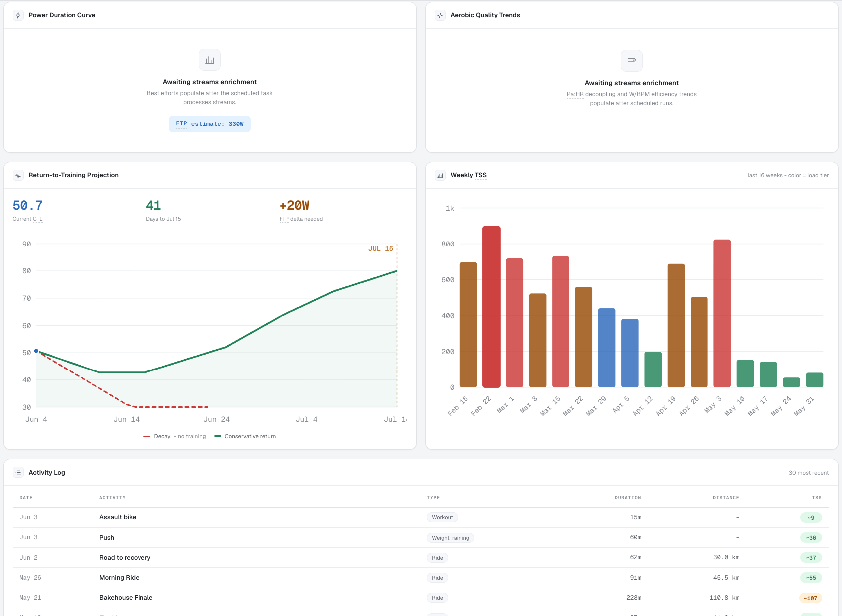The width and height of the screenshot is (842, 616).
Task: Open the Morning Ride activity
Action: (x=119, y=578)
